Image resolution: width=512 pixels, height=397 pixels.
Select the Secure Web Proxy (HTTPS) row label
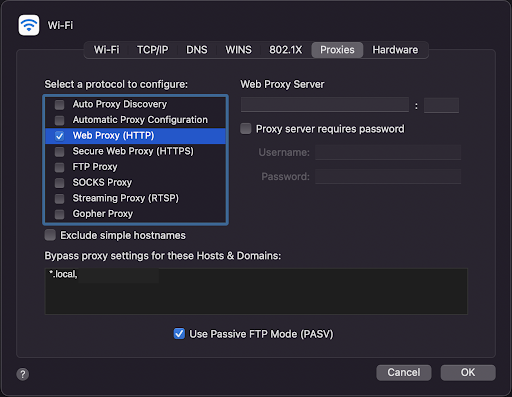133,151
